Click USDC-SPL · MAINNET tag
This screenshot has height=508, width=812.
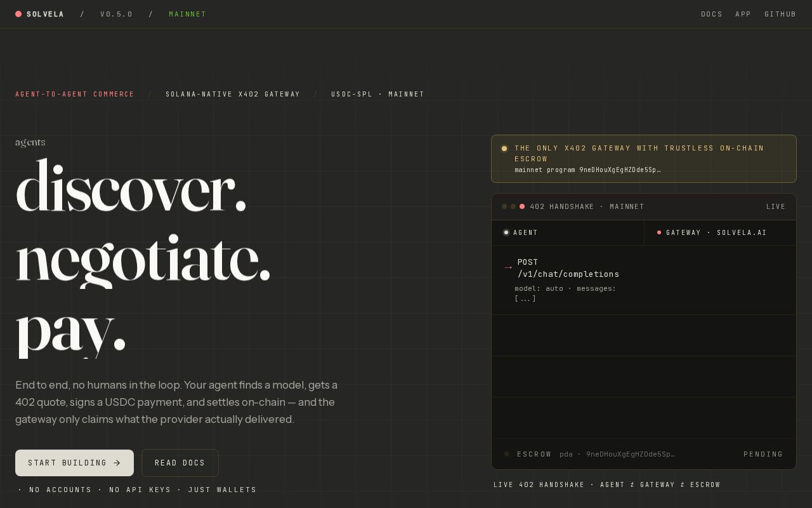[x=377, y=94]
